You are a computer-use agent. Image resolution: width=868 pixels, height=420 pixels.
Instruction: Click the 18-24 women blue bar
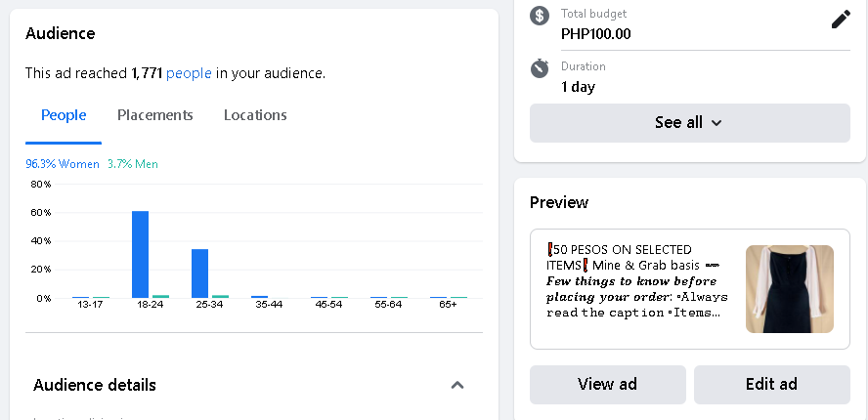click(x=140, y=254)
